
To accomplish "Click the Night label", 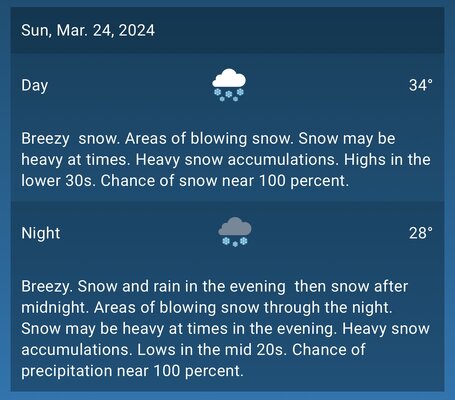I will (x=41, y=233).
